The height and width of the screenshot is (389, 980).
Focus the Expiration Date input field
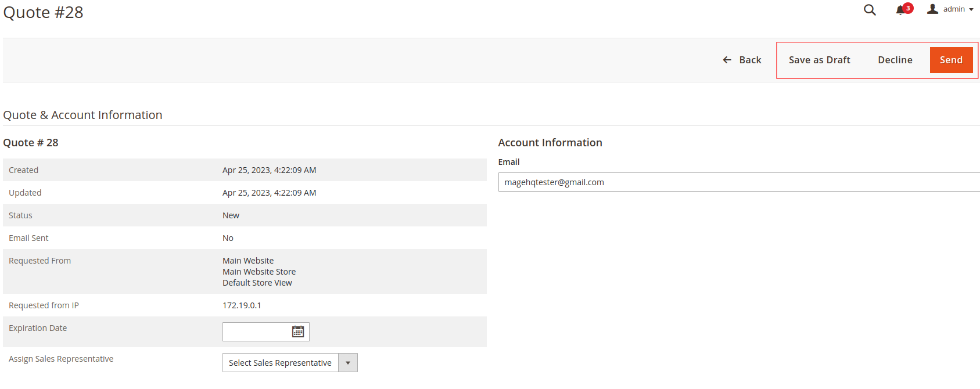point(265,332)
